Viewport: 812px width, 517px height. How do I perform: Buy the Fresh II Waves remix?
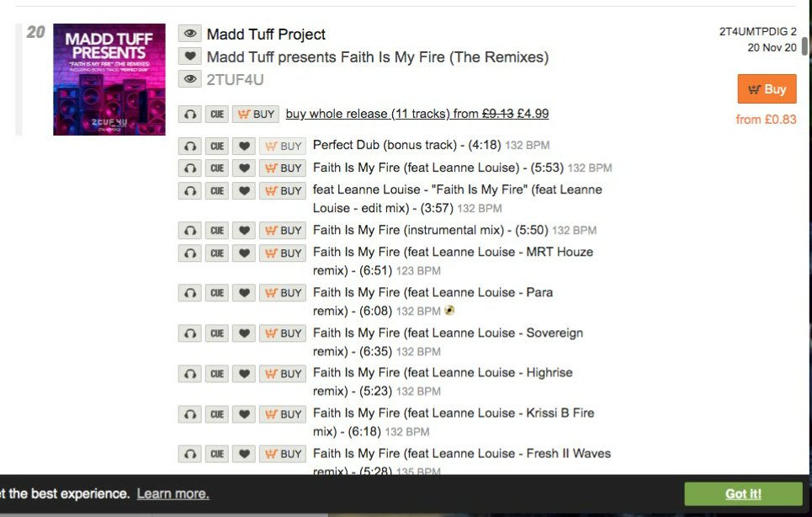283,454
